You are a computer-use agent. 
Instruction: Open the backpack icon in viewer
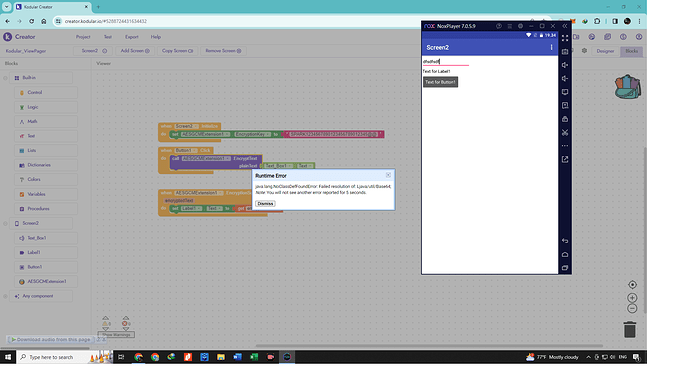pyautogui.click(x=628, y=86)
